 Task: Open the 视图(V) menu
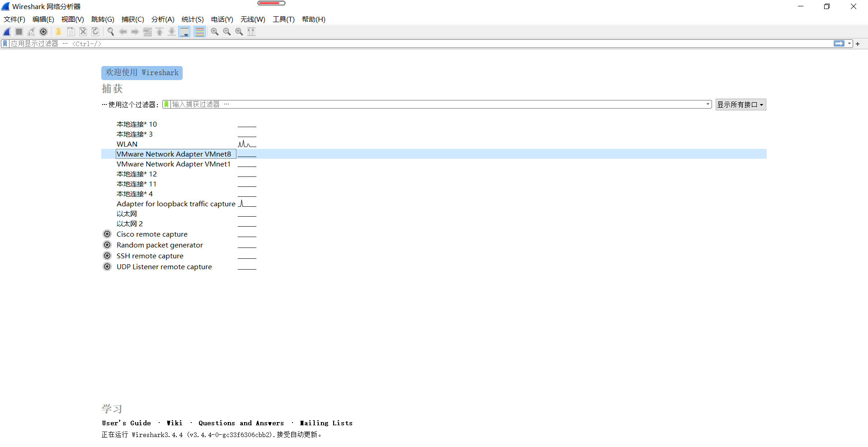pos(73,19)
